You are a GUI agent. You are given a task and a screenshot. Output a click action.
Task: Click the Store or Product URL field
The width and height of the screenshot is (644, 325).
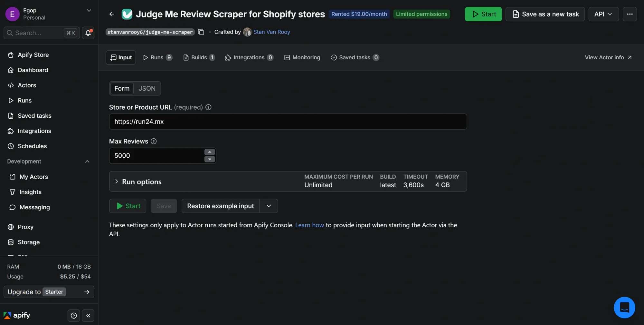pos(288,122)
